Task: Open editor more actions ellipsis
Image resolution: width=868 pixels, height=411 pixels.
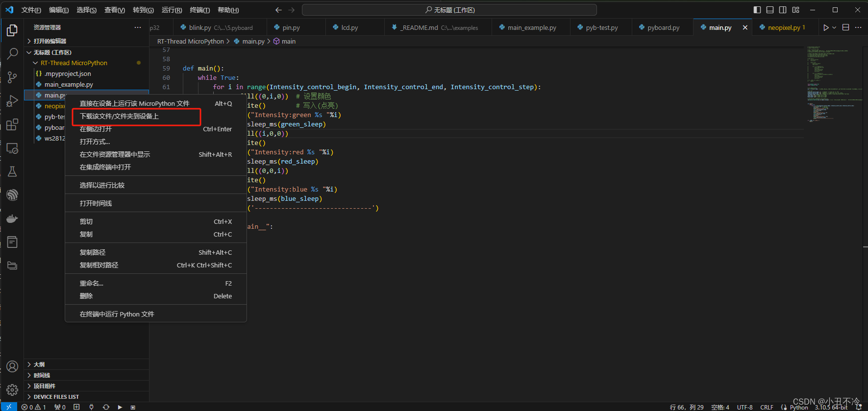Action: point(858,27)
